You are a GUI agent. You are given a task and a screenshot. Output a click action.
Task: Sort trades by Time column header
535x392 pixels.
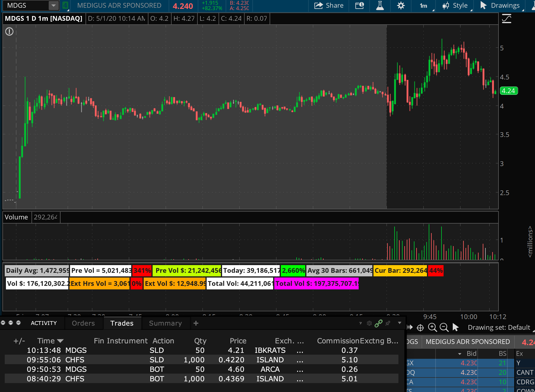click(x=46, y=341)
